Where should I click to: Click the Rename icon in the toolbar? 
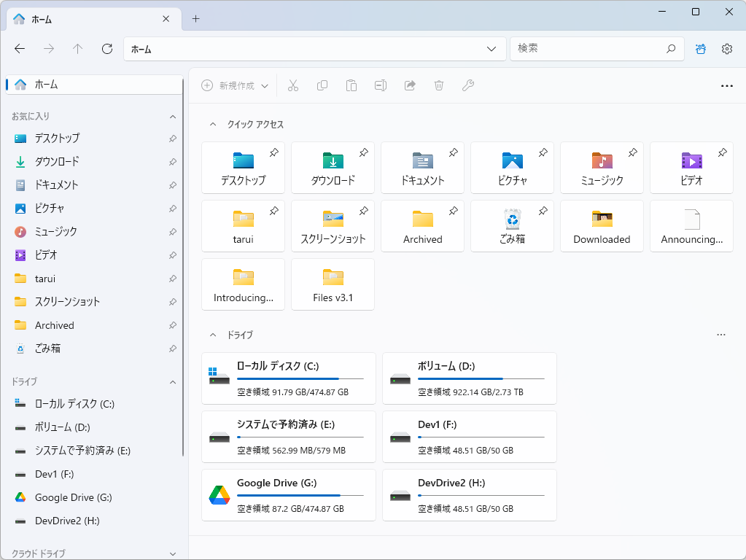tap(380, 85)
